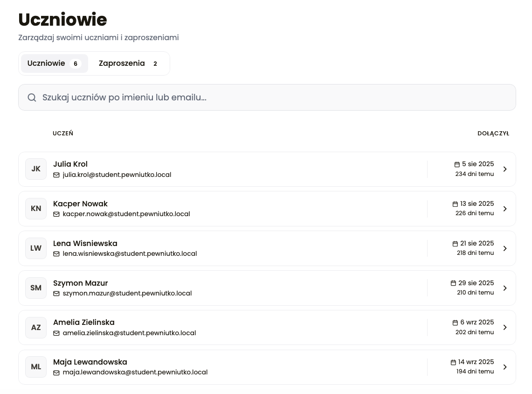Viewport: 532px width, 394px height.
Task: Click the amelia.zielinska@student.pewniutko.local email
Action: point(129,333)
